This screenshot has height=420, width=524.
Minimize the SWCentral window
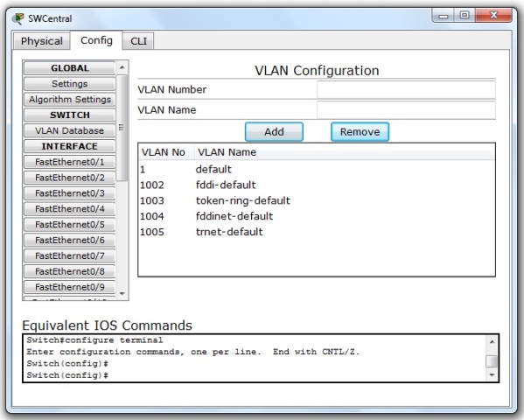(x=444, y=16)
